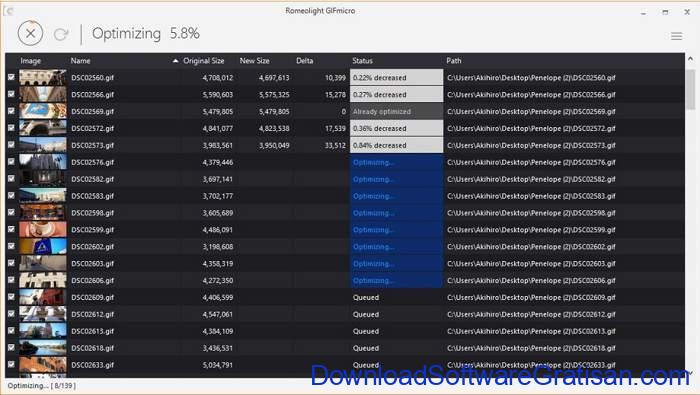This screenshot has width=700, height=395.
Task: Sort by the New Size column
Action: coord(254,61)
